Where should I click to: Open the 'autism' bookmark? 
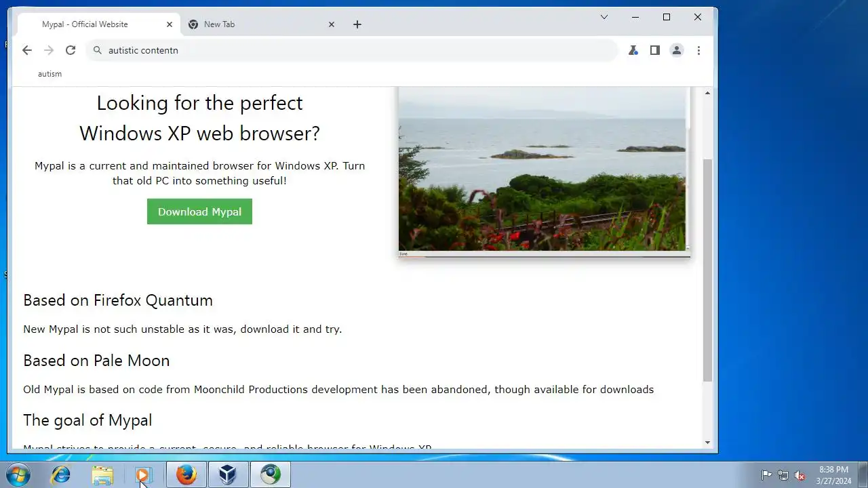pyautogui.click(x=50, y=74)
